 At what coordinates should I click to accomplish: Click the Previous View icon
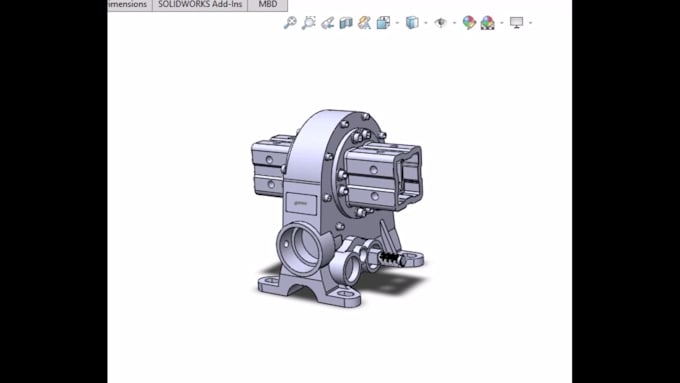327,23
